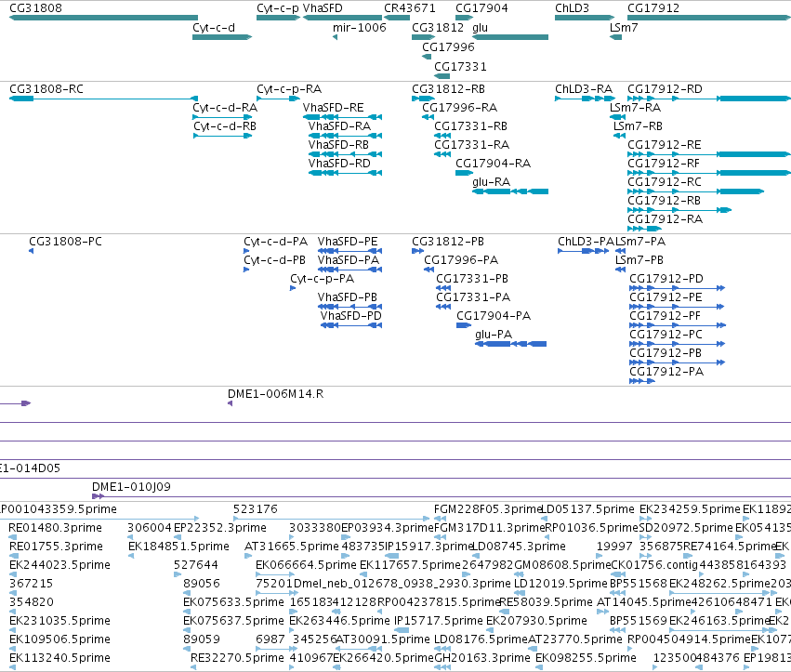Select EST FGM228F05.3prime
The height and width of the screenshot is (672, 791).
click(x=440, y=518)
